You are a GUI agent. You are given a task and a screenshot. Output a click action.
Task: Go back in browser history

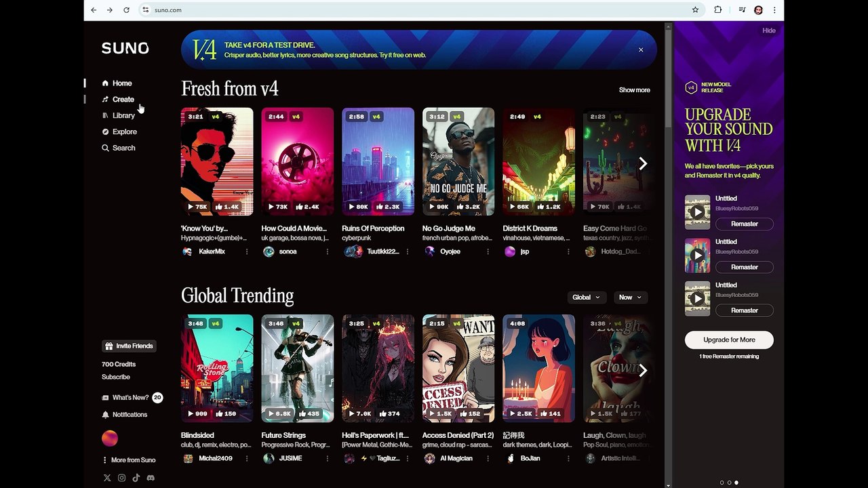pyautogui.click(x=94, y=10)
